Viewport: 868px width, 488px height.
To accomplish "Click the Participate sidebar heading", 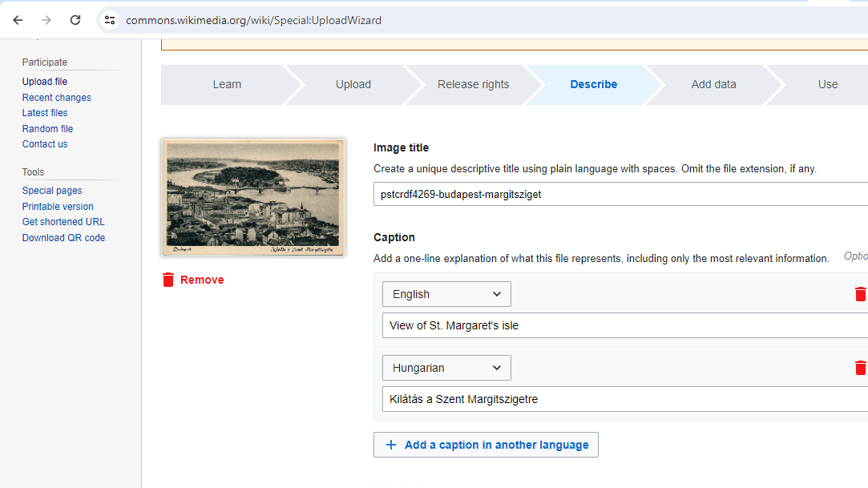I will point(45,63).
